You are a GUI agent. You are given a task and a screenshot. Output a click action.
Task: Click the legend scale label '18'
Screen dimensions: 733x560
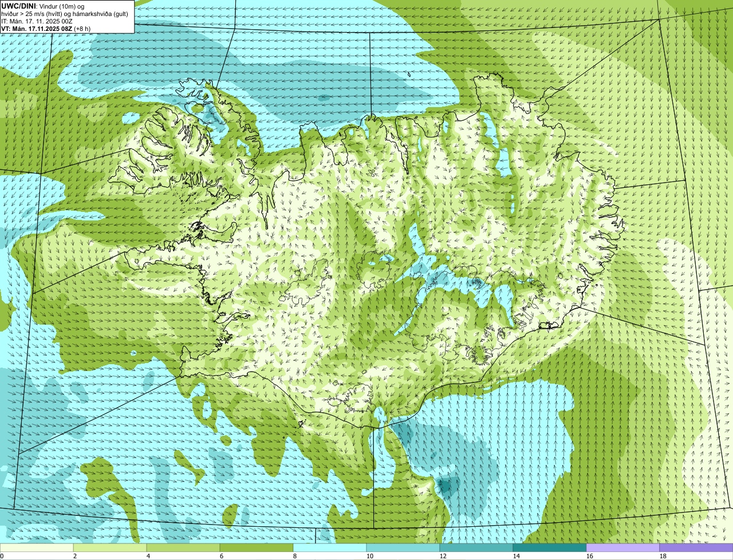coord(663,556)
